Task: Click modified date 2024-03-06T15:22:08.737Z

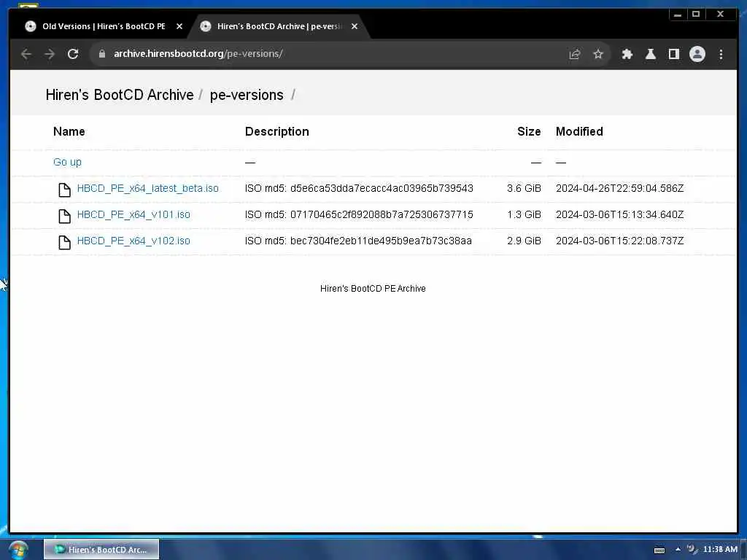Action: coord(620,241)
